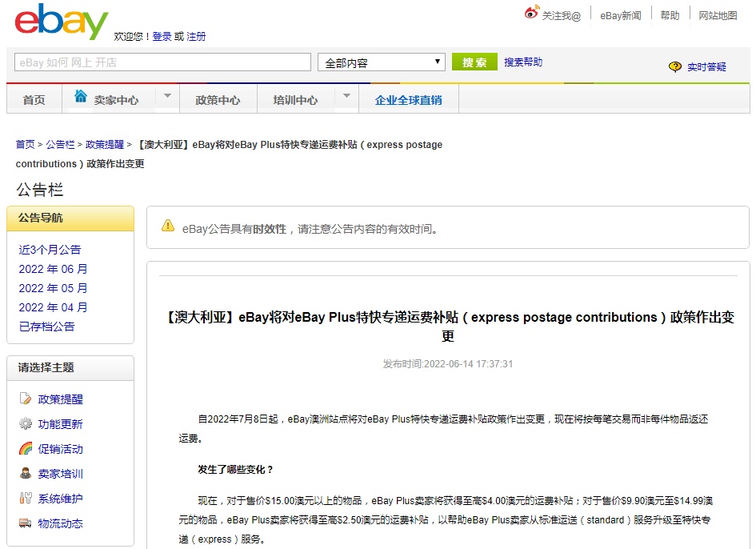Click the 政策提醒 document icon
This screenshot has width=756, height=549.
[x=25, y=399]
